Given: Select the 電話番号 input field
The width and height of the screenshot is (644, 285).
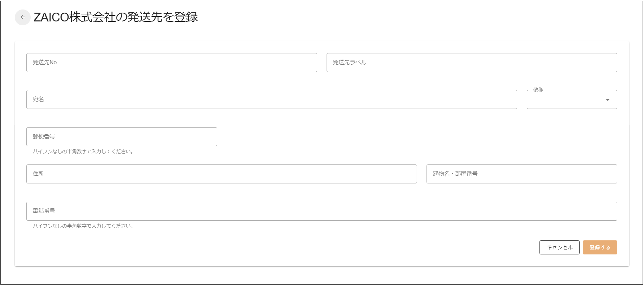Looking at the screenshot, I should tap(322, 211).
